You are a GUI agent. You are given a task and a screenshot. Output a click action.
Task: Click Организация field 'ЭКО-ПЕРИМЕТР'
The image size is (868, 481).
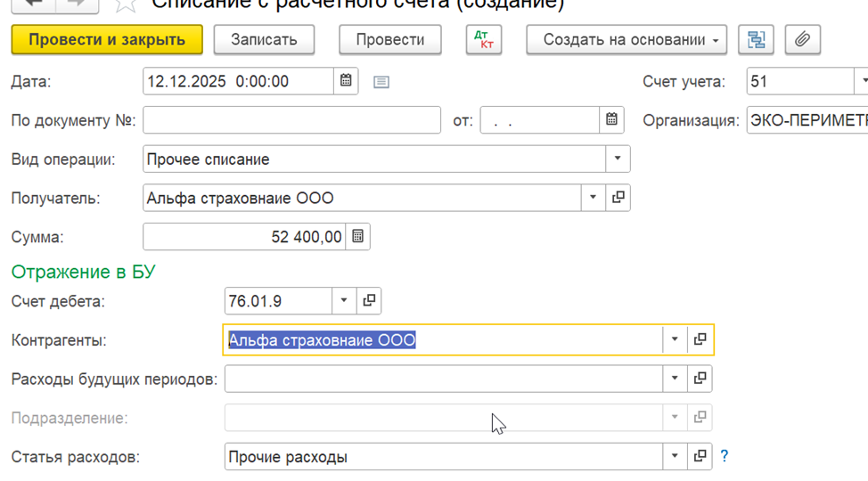807,120
